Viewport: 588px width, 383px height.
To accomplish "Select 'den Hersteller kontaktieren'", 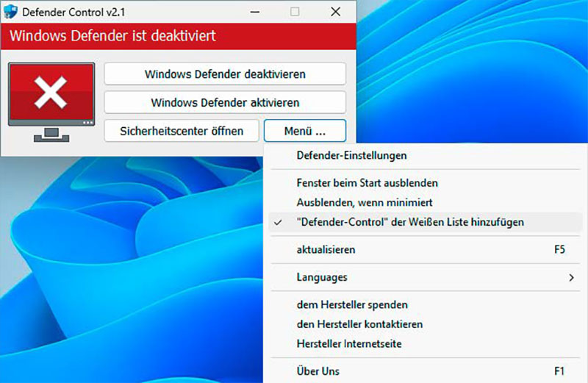I will pyautogui.click(x=426, y=324).
